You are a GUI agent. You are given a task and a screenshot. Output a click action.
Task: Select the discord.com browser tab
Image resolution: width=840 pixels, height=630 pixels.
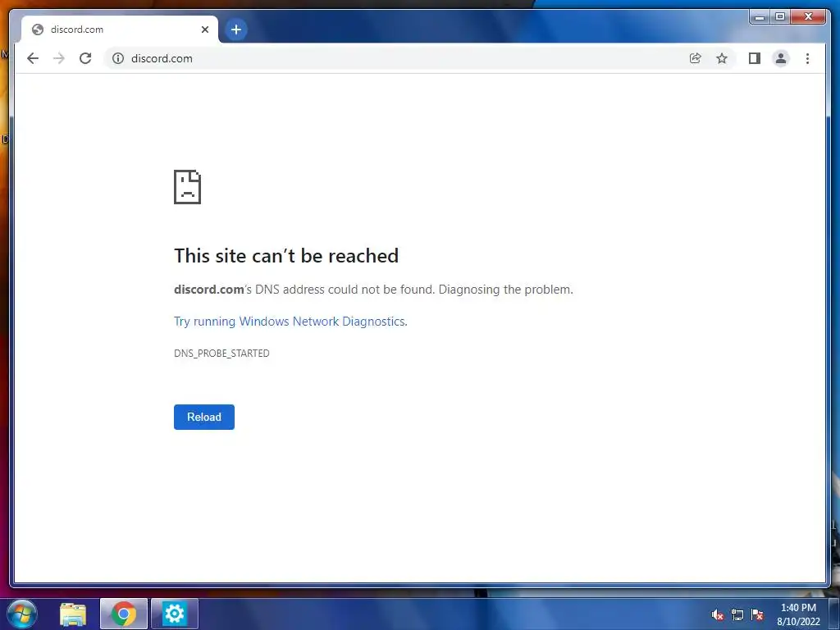[120, 30]
